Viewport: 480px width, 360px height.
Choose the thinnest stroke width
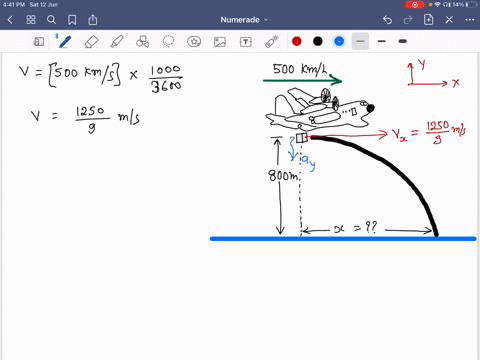point(360,41)
